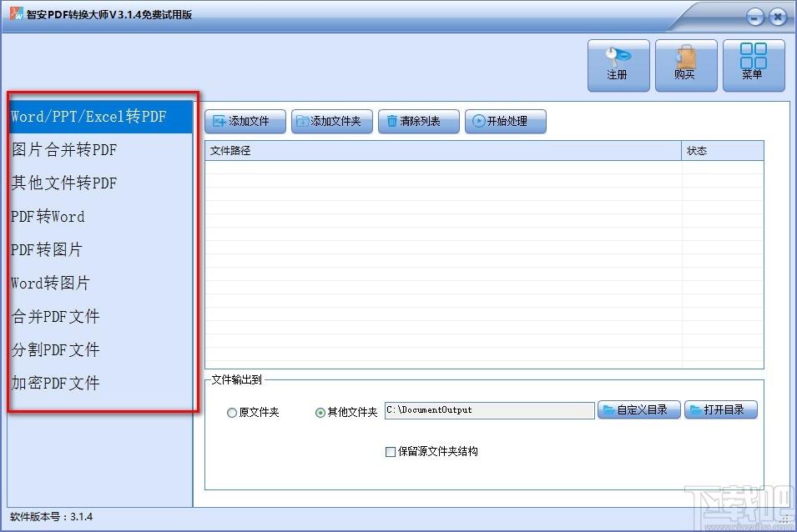Click the 清除列表 trash button

pyautogui.click(x=419, y=121)
